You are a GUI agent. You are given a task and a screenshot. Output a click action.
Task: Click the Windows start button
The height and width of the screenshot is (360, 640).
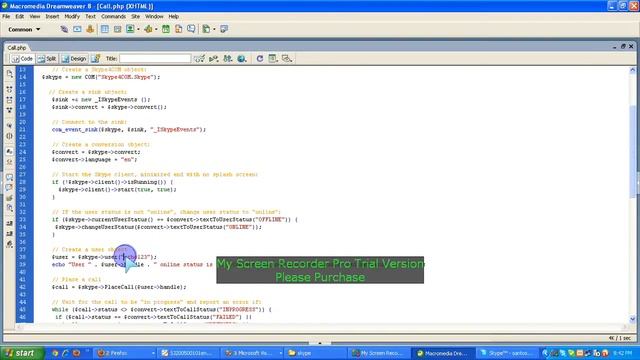click(22, 353)
